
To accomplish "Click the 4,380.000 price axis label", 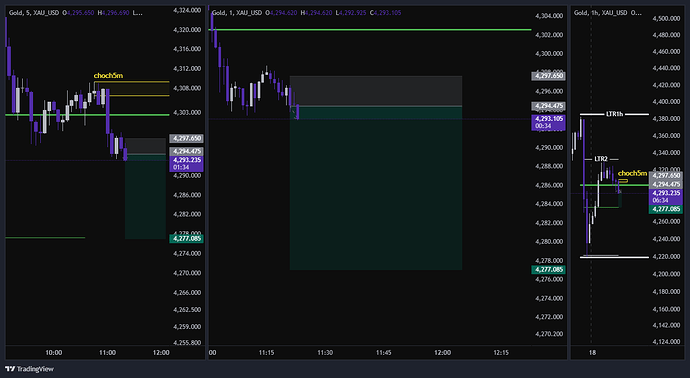I will pyautogui.click(x=666, y=119).
